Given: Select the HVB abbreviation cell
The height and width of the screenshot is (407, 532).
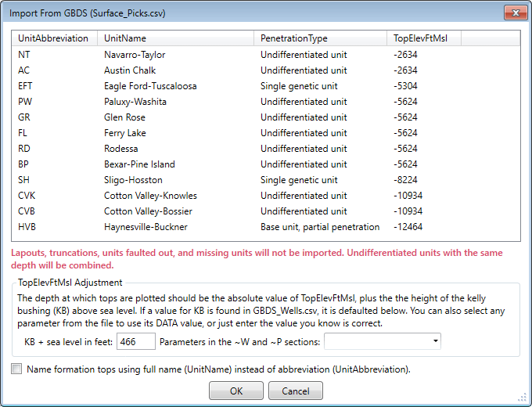Looking at the screenshot, I should pyautogui.click(x=27, y=226).
